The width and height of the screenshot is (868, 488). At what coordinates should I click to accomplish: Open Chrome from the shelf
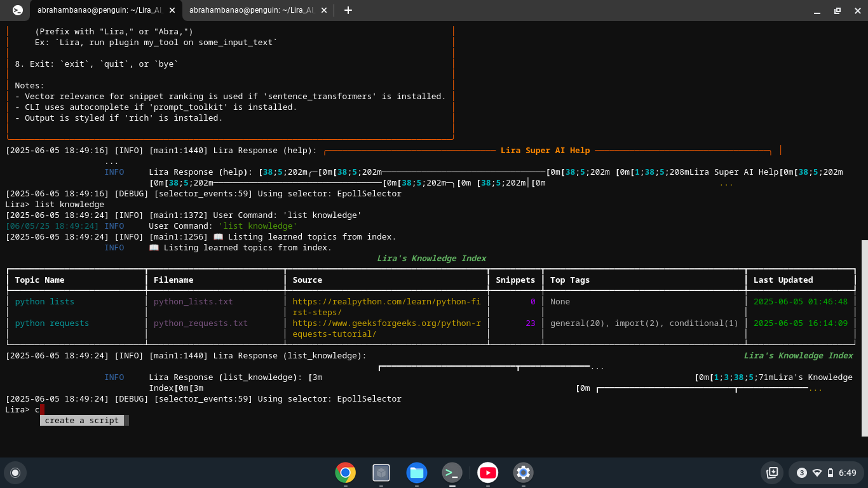345,473
